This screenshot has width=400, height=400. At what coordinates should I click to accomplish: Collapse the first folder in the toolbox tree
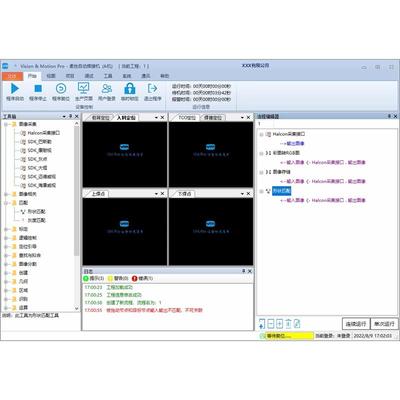6,124
